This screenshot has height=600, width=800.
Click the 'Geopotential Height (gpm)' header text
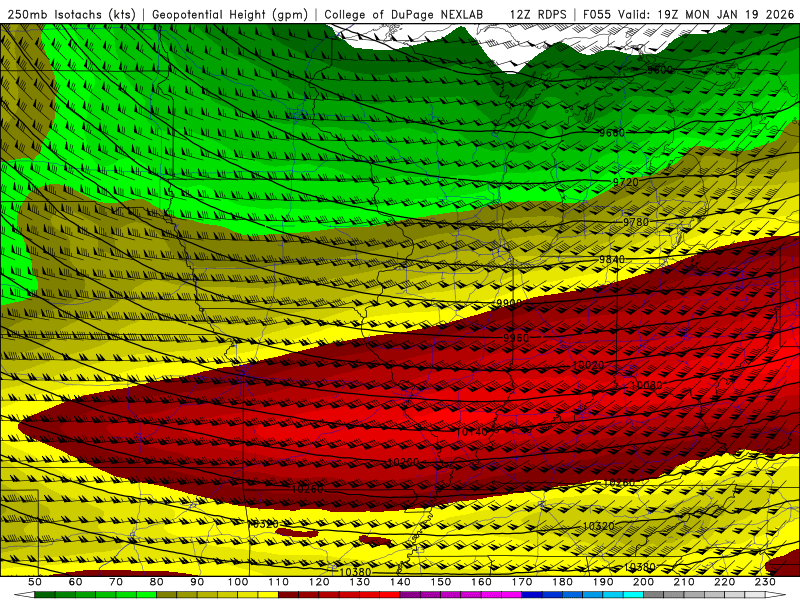[x=230, y=14]
